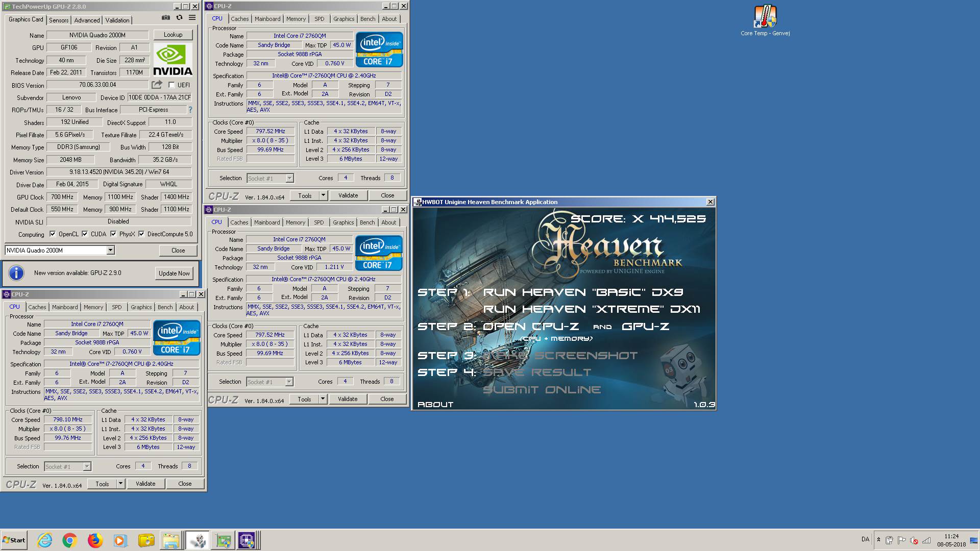Toggle the OpenCL checkbox
980x551 pixels.
53,234
